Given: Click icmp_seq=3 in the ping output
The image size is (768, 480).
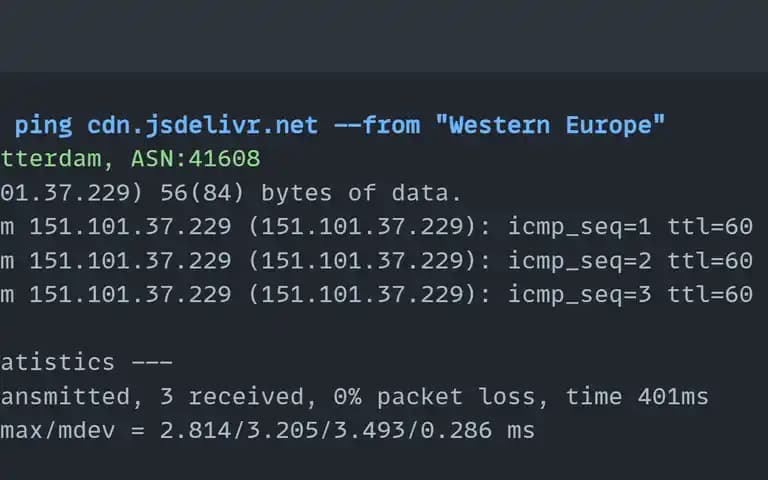Looking at the screenshot, I should (x=579, y=295).
